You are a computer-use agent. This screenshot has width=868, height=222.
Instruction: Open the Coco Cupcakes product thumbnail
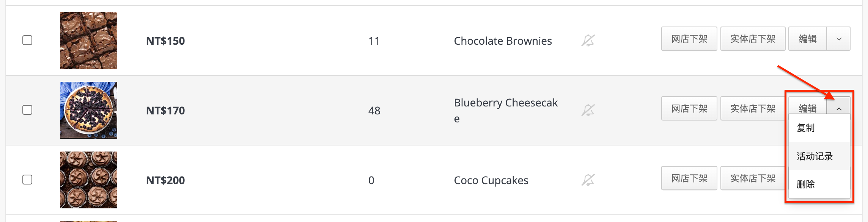89,180
